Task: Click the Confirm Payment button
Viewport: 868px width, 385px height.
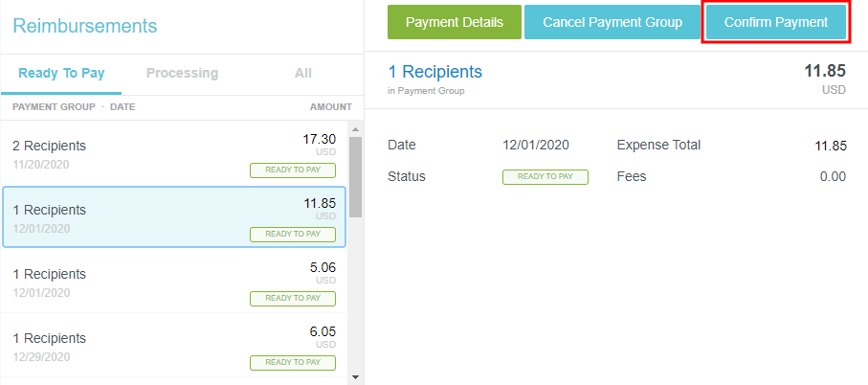Action: pyautogui.click(x=775, y=22)
